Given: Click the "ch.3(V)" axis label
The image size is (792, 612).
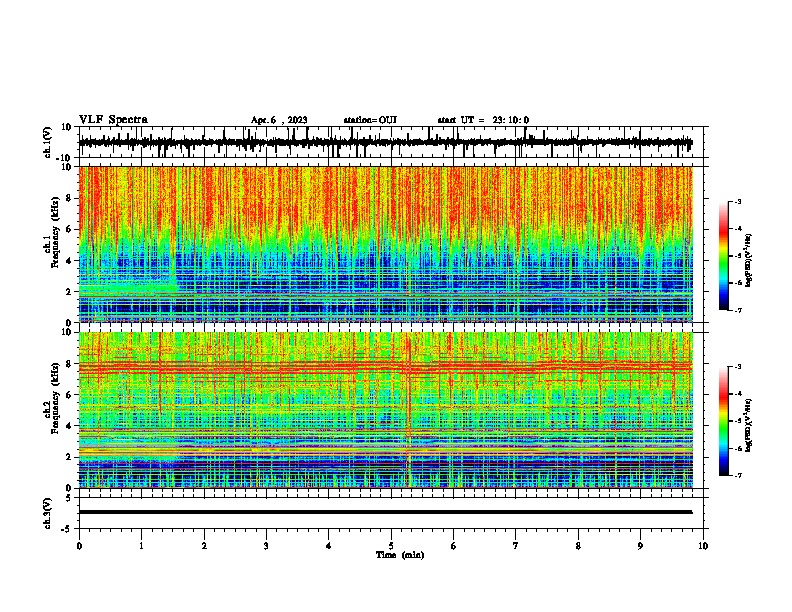Looking at the screenshot, I should click(48, 513).
